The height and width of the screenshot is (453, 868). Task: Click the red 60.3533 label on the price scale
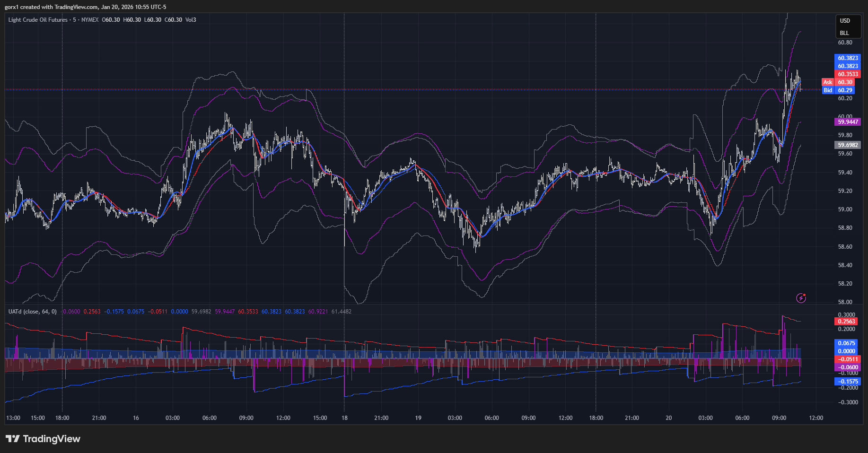[x=848, y=74]
